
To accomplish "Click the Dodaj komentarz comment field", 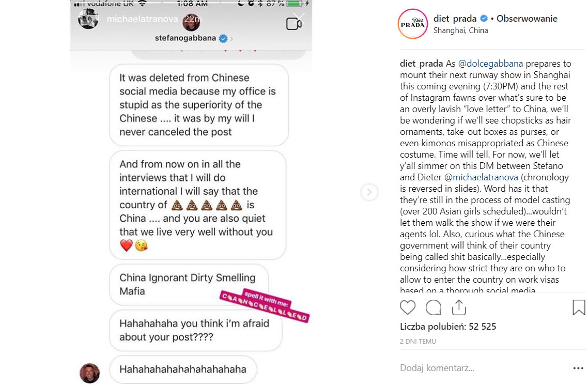I will [484, 368].
